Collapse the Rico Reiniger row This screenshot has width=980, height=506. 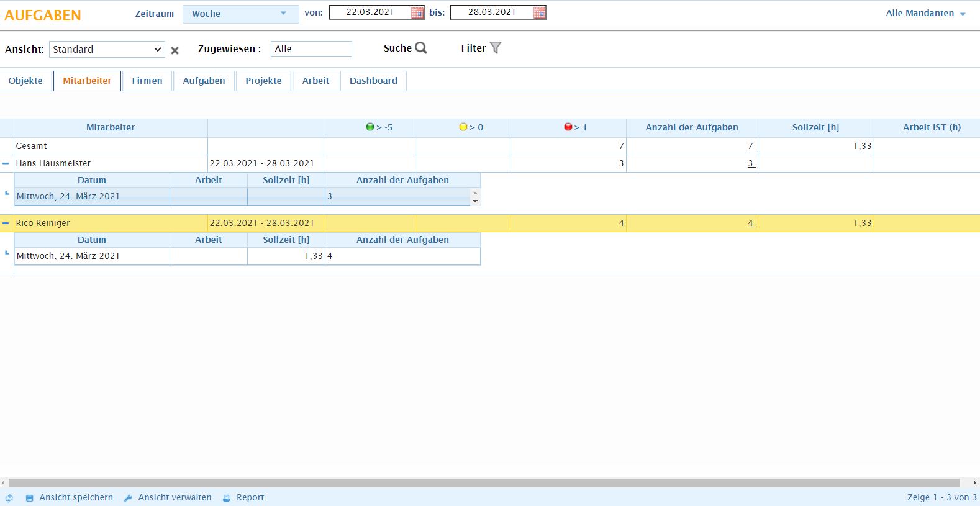(6, 223)
